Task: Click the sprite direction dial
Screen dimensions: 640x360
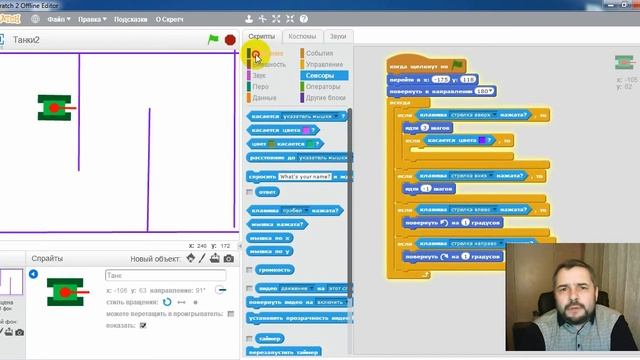Action: coord(221,290)
